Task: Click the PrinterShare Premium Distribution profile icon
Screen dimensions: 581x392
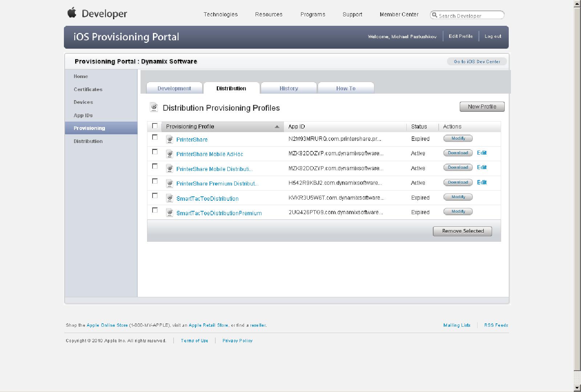Action: pos(170,183)
